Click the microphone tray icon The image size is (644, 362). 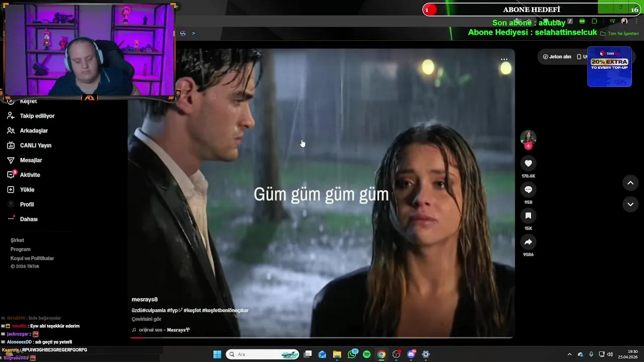point(591,354)
